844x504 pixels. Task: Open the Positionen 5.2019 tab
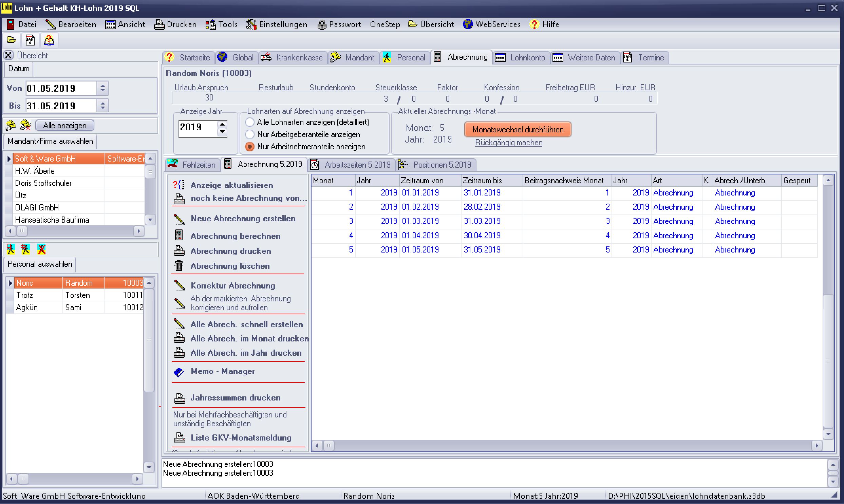coord(436,165)
